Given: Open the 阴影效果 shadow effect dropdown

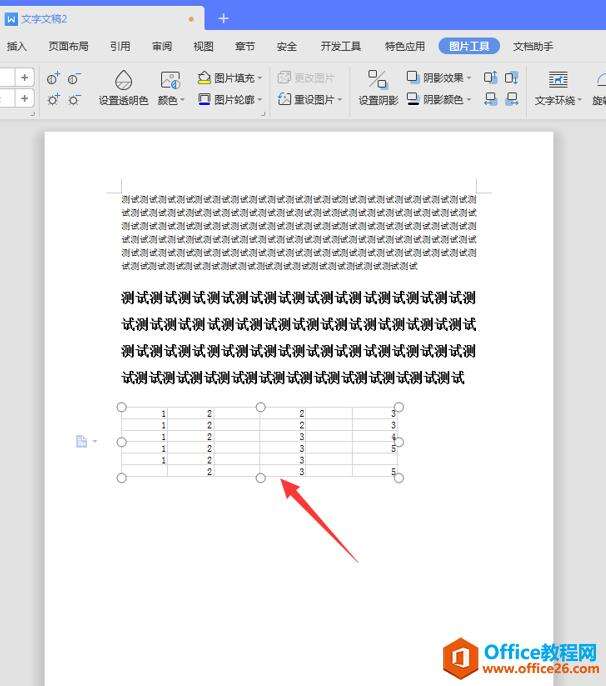Looking at the screenshot, I should click(x=469, y=77).
